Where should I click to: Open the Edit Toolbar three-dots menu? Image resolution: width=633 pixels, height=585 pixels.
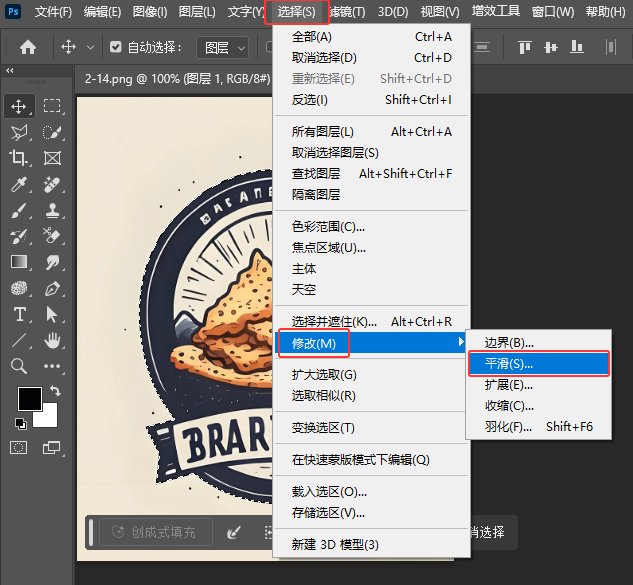52,366
